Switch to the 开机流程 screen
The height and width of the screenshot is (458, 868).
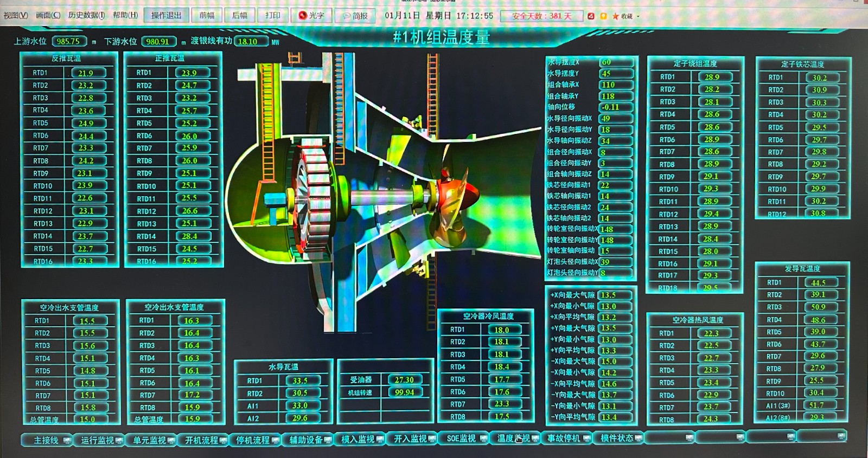pyautogui.click(x=201, y=440)
